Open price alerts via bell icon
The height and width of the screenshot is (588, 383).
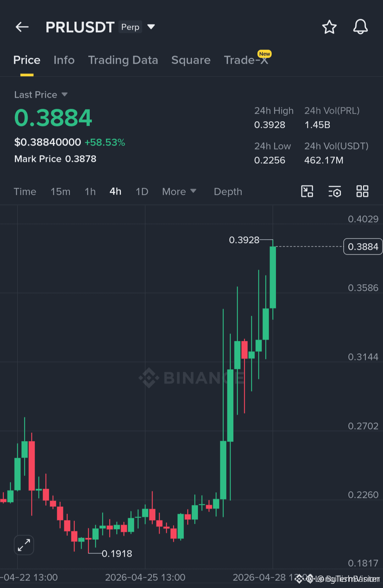tap(360, 27)
